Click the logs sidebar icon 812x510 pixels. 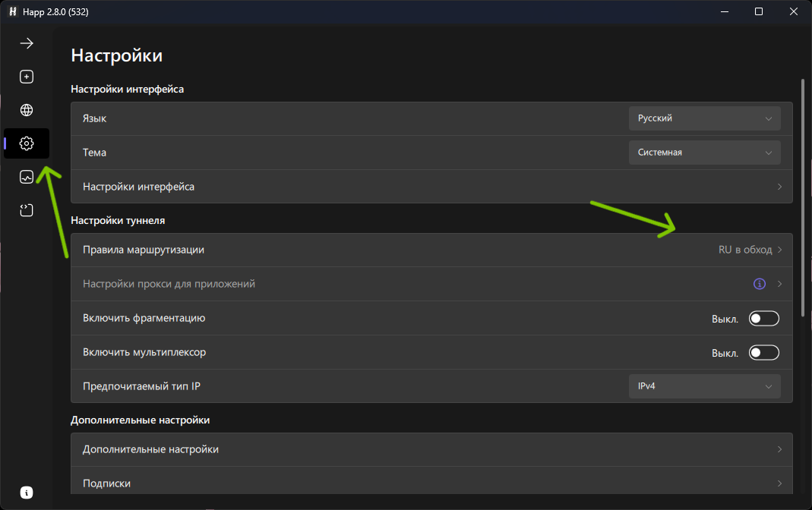(27, 210)
